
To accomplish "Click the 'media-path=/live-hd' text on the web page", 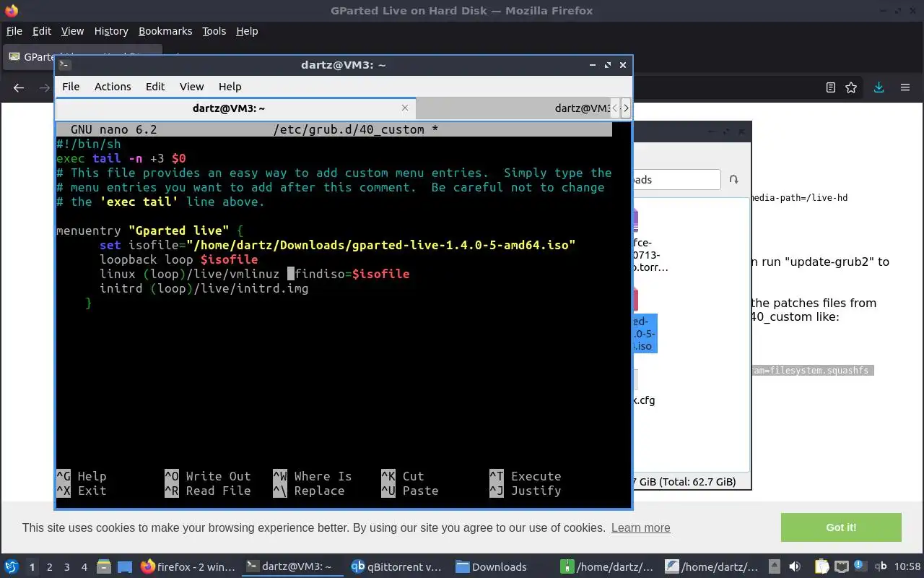I will click(x=799, y=197).
